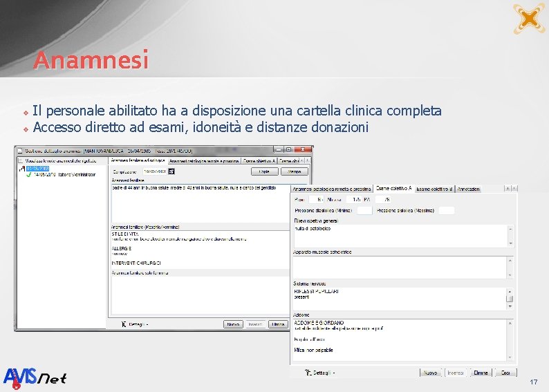Close the Gestione dettaglio anamnesi window
This screenshot has width=549, height=392.
303,149
